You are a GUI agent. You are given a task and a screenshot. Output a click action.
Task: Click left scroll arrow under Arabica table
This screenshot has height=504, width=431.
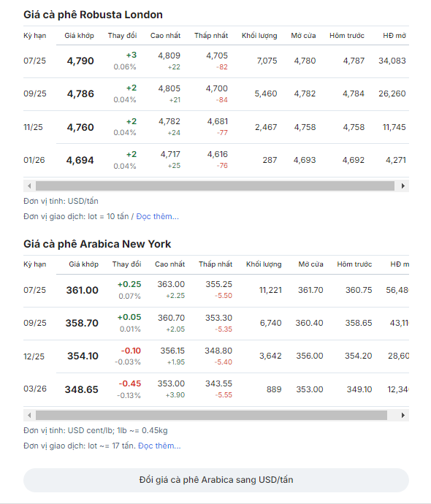pos(29,416)
